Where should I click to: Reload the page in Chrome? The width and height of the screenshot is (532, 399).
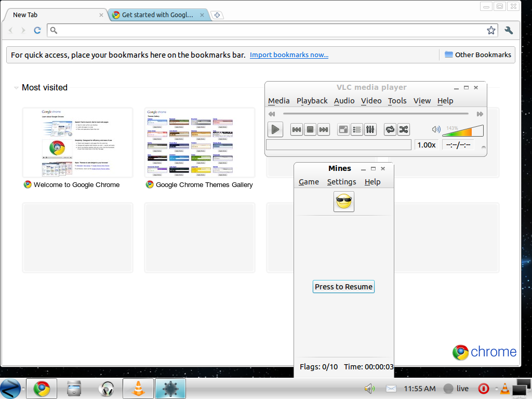click(37, 30)
